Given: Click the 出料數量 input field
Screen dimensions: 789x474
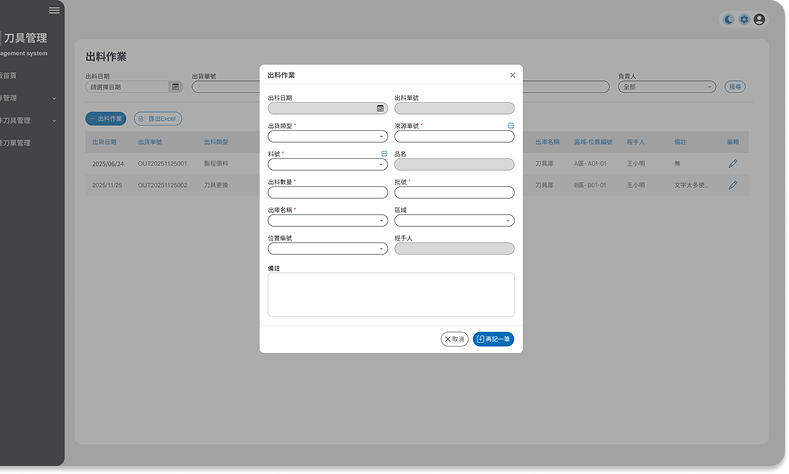Looking at the screenshot, I should (x=327, y=192).
